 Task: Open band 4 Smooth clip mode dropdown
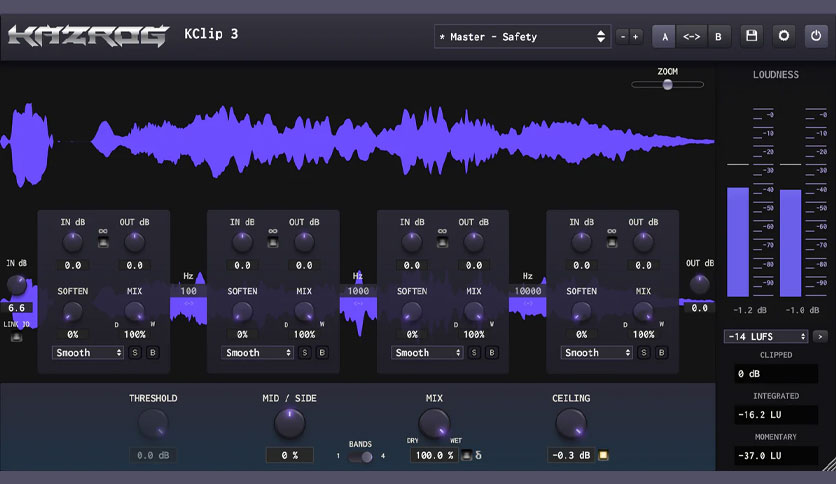(596, 353)
